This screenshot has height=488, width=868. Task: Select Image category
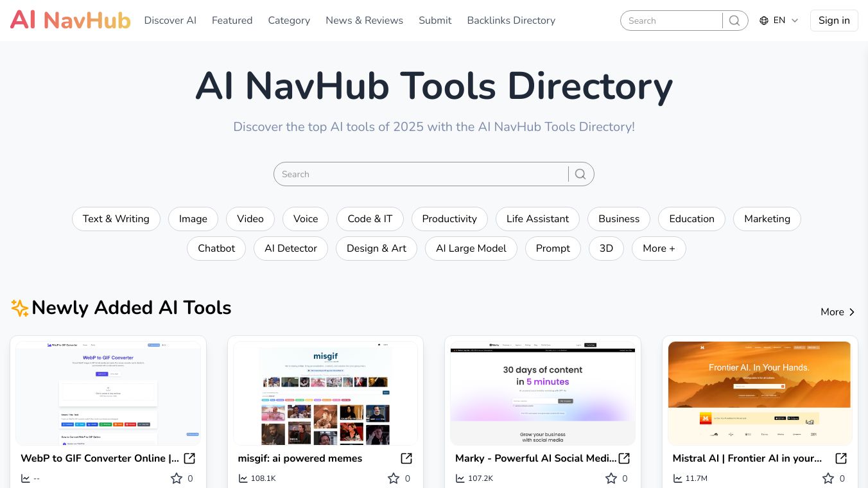[x=193, y=219]
